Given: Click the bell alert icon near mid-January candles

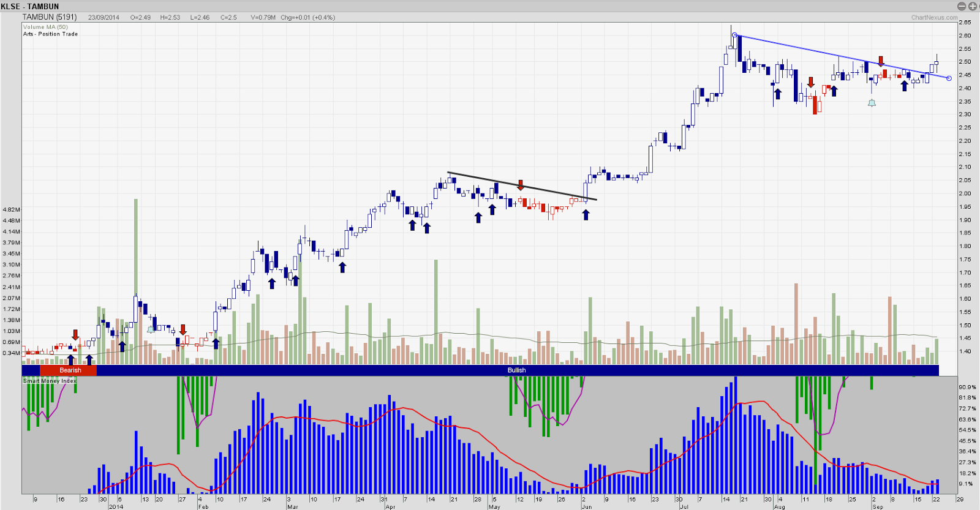Looking at the screenshot, I should pos(151,329).
